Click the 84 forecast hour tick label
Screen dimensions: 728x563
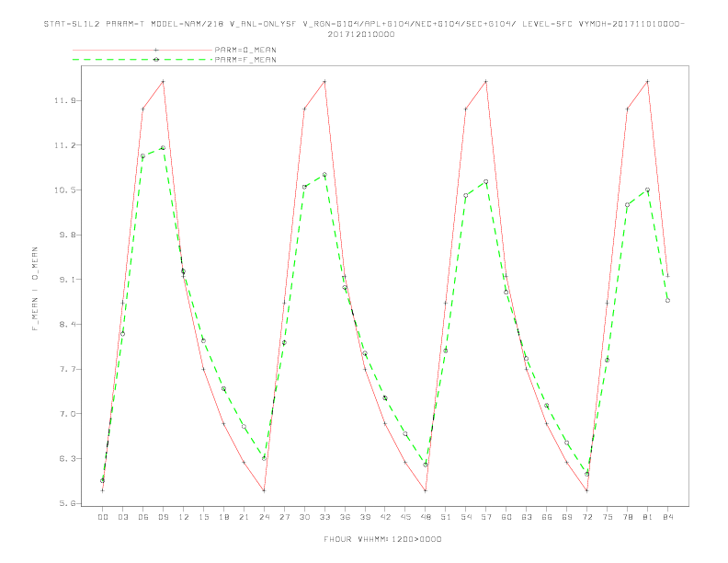(x=667, y=517)
